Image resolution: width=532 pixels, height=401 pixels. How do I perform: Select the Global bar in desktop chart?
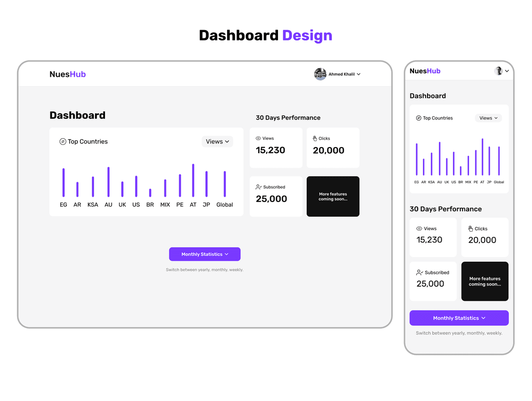pos(224,184)
